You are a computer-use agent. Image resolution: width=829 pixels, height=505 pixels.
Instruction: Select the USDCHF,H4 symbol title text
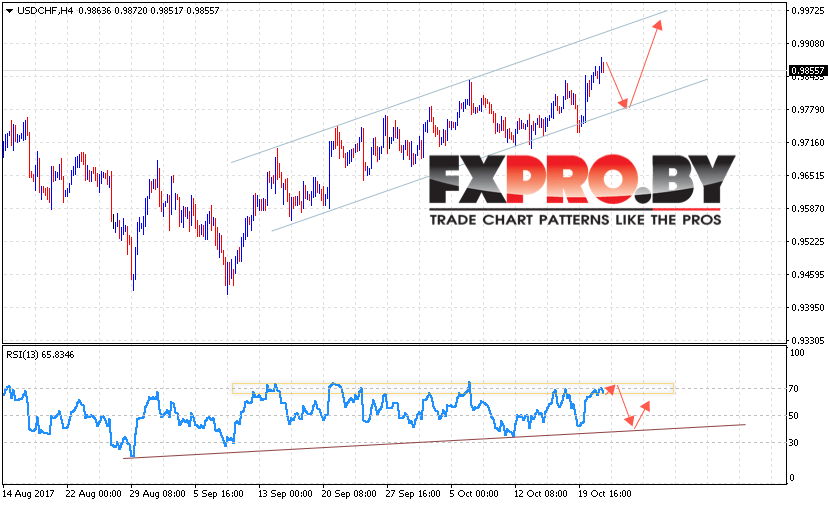[45, 11]
